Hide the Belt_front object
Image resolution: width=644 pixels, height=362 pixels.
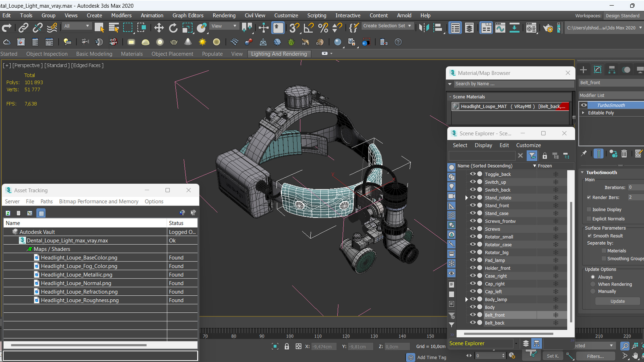point(473,315)
